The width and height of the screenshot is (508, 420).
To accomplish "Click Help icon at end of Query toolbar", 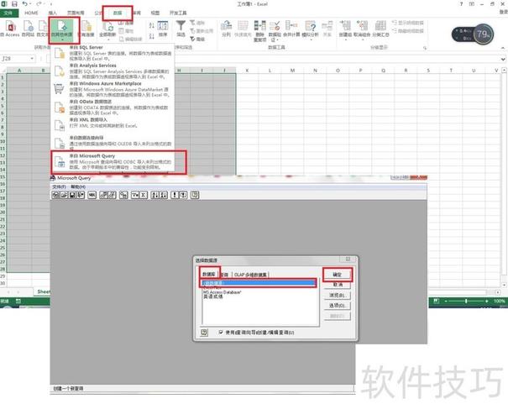I will pos(195,195).
